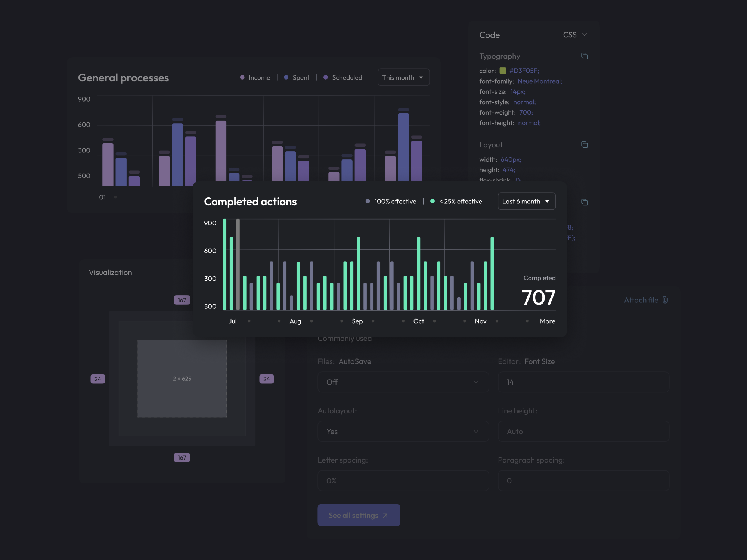Click the top 167 spacing badge
This screenshot has height=560, width=747.
pos(182,300)
